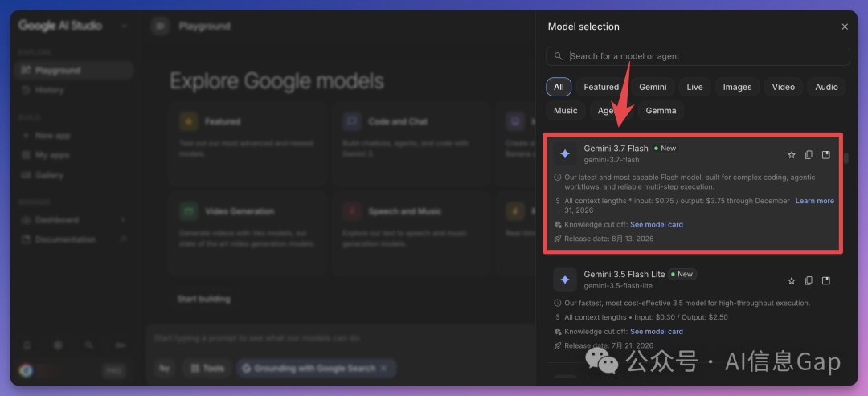The height and width of the screenshot is (396, 868).
Task: Click the magnifier icon in the model search box
Action: click(x=558, y=56)
